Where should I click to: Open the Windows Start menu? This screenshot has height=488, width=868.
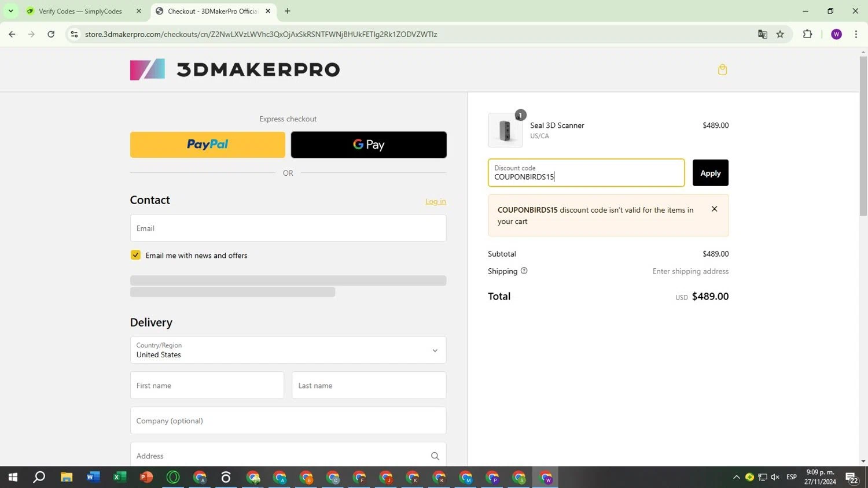pos(13,477)
